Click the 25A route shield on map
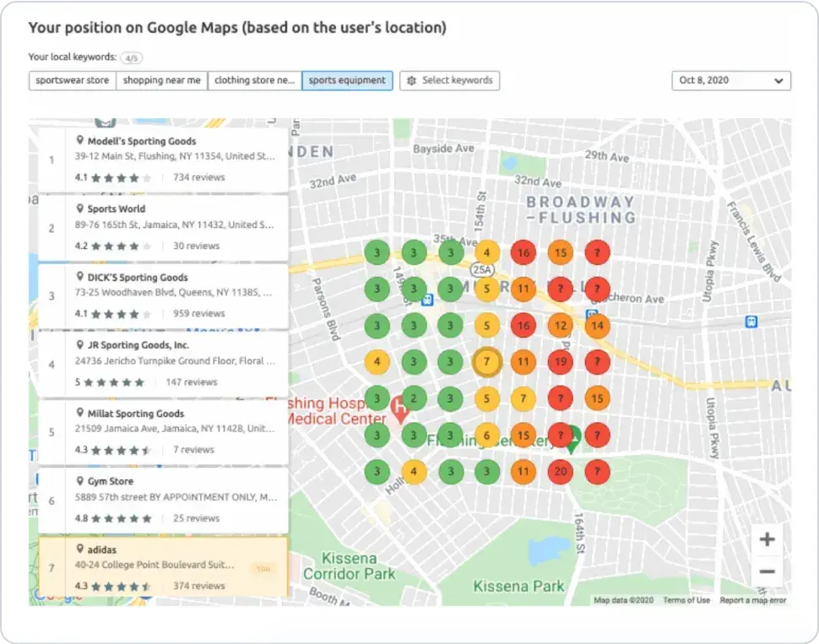Viewport: 819px width, 644px height. pos(480,270)
